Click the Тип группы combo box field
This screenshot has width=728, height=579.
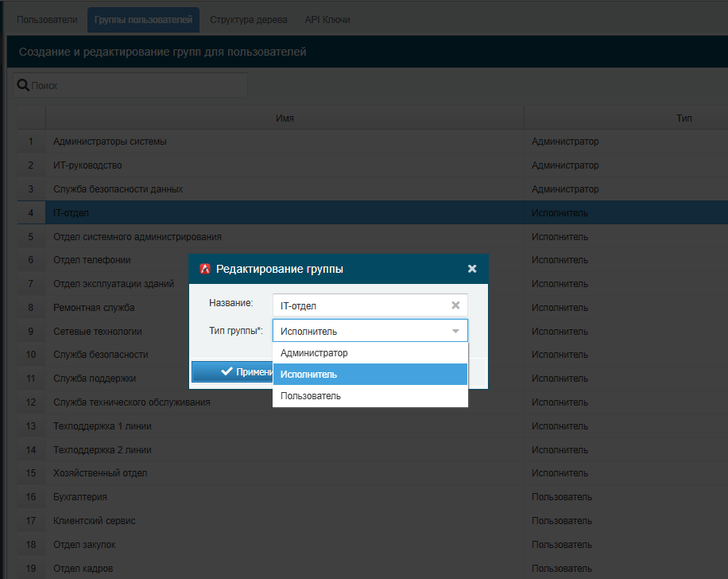pos(370,331)
